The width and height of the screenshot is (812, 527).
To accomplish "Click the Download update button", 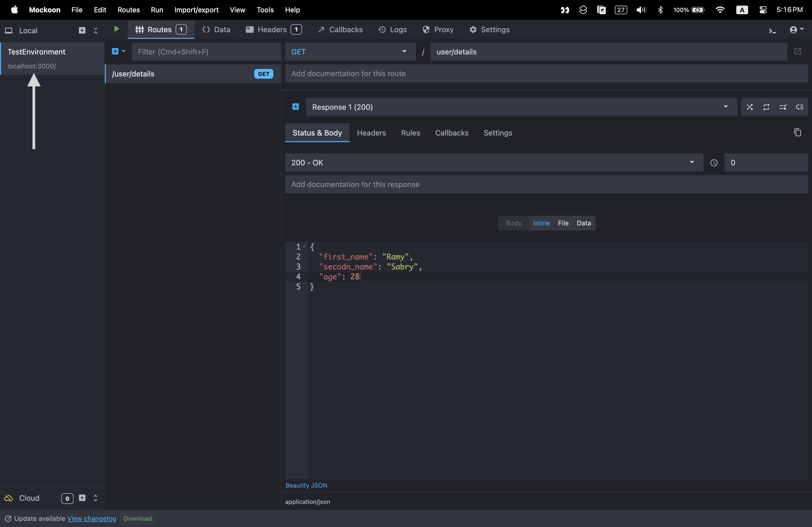I will tap(137, 518).
